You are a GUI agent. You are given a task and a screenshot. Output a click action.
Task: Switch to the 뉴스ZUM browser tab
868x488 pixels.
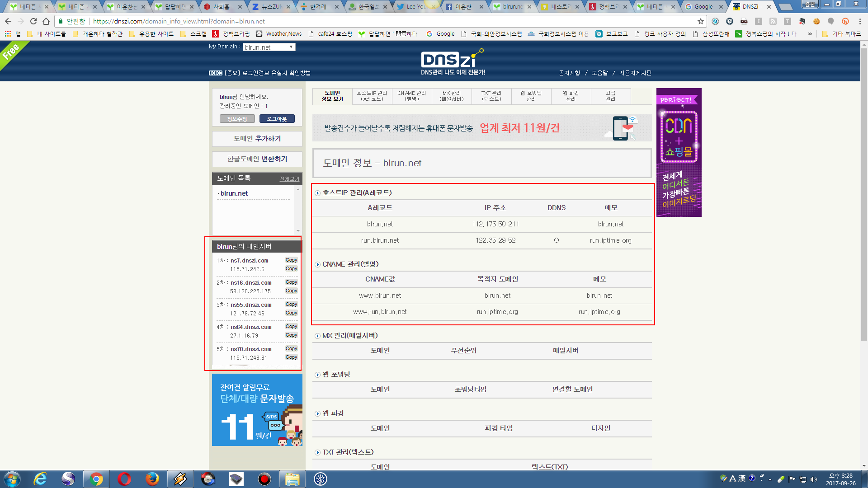(271, 7)
